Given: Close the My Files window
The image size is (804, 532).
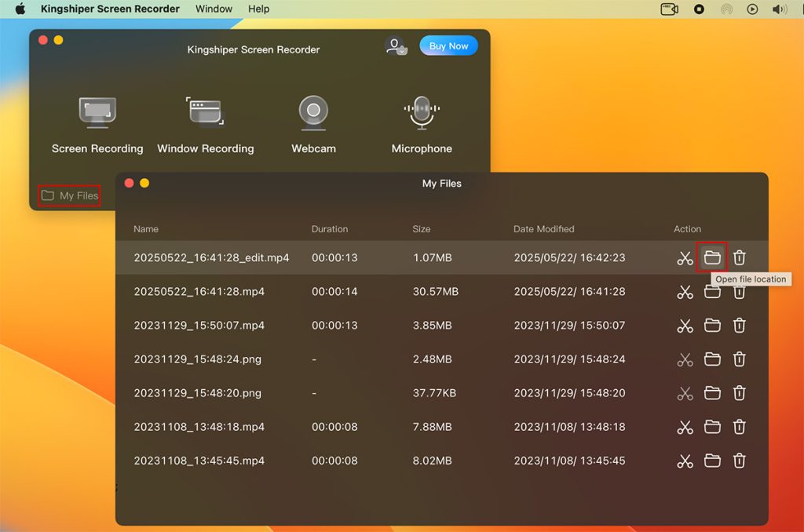Looking at the screenshot, I should point(130,183).
